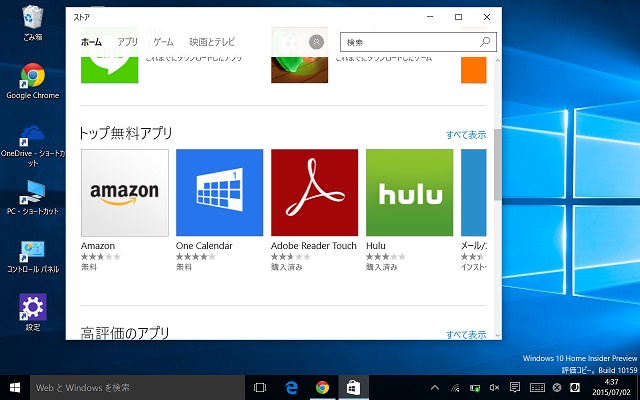Open the Store user account icon
Image resolution: width=640 pixels, height=400 pixels.
pos(316,42)
